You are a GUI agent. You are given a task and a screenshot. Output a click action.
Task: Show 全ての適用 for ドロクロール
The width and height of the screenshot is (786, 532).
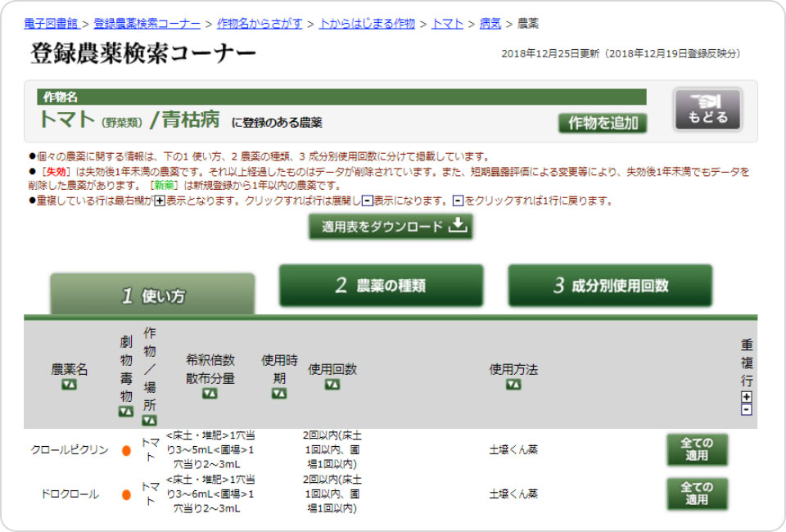click(x=697, y=494)
